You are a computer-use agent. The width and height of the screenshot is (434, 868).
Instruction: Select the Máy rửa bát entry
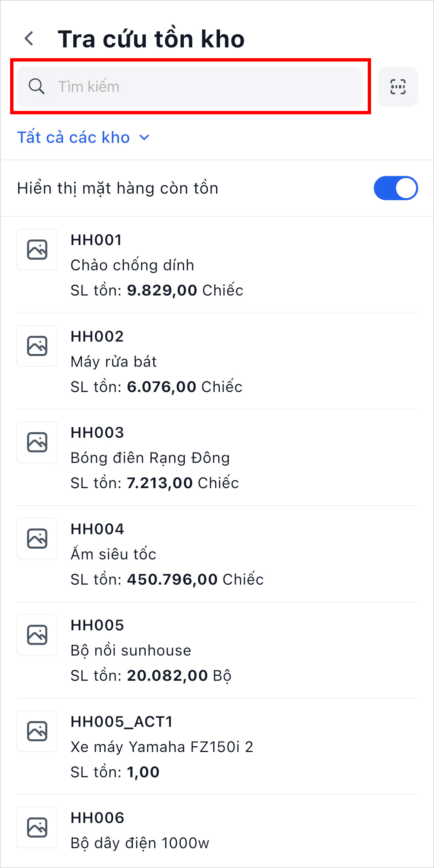(114, 361)
